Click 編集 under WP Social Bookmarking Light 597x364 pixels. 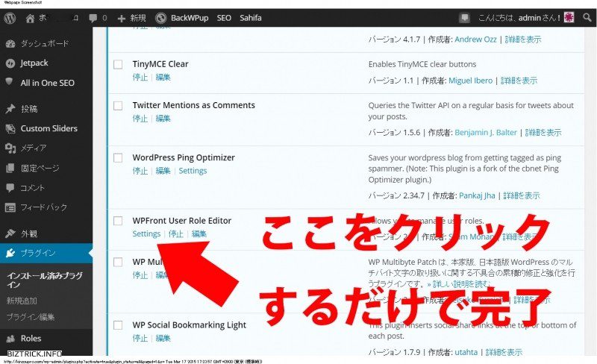[x=163, y=338]
